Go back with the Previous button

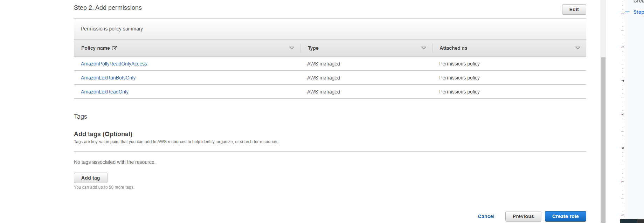tap(523, 216)
